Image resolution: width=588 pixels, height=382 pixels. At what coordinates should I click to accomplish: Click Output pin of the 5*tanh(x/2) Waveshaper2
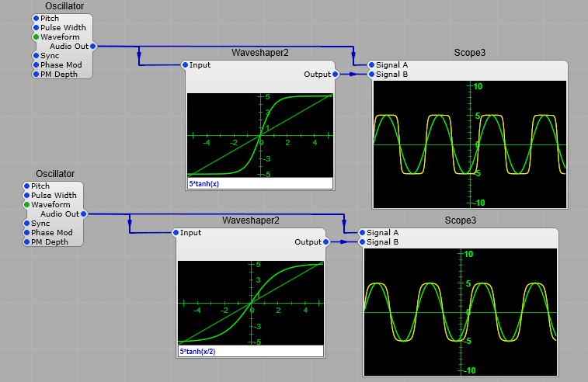click(326, 242)
